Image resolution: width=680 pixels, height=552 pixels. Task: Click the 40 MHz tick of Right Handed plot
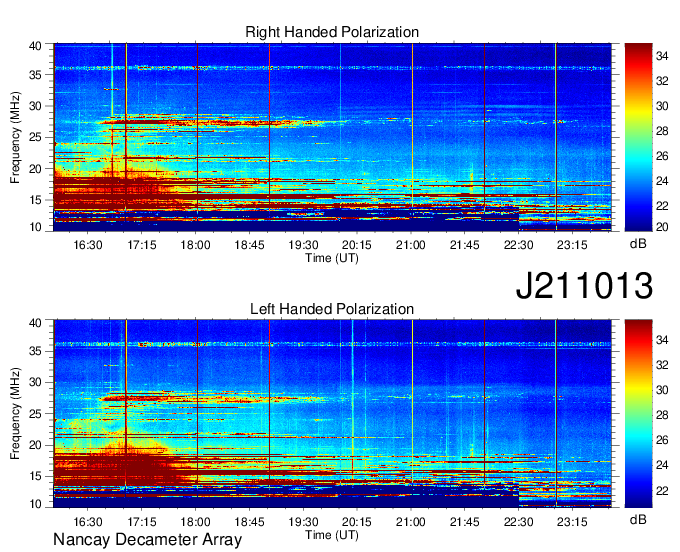click(36, 46)
